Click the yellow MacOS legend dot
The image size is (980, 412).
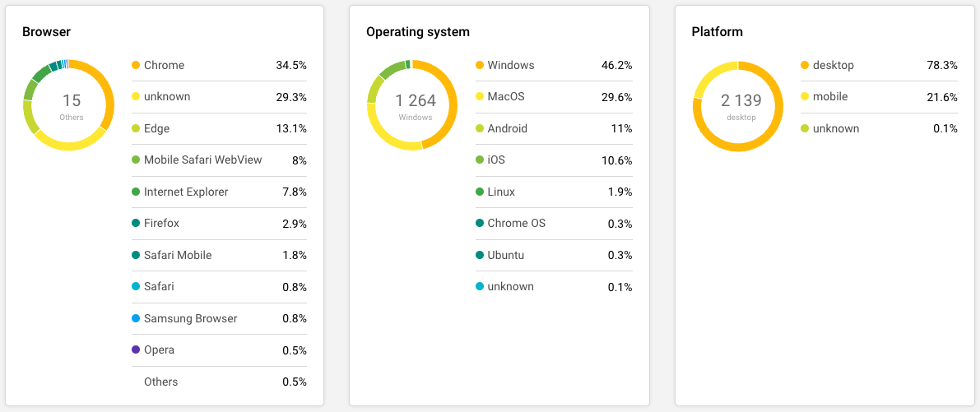click(x=480, y=97)
